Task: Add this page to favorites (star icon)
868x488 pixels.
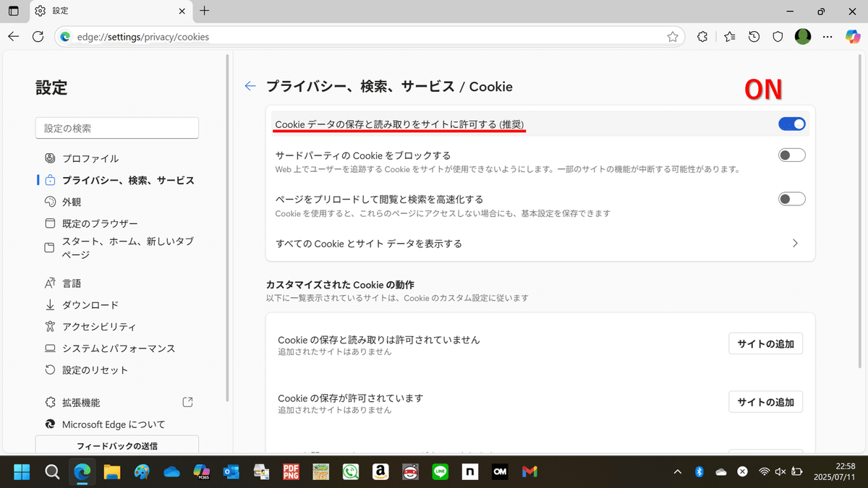Action: [673, 36]
